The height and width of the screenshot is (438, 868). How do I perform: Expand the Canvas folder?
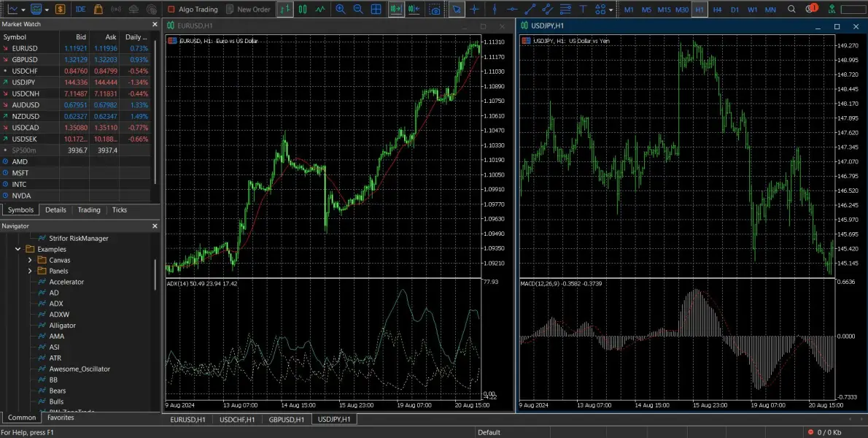(30, 260)
